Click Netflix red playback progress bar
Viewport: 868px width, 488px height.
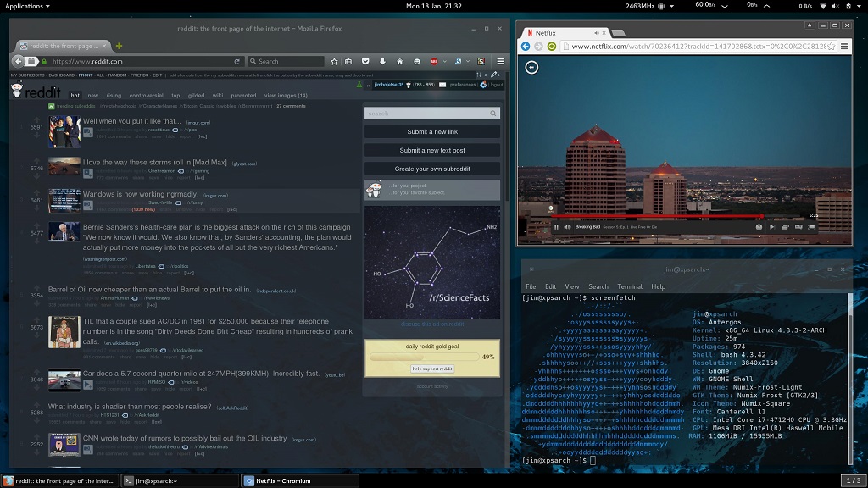pos(658,216)
